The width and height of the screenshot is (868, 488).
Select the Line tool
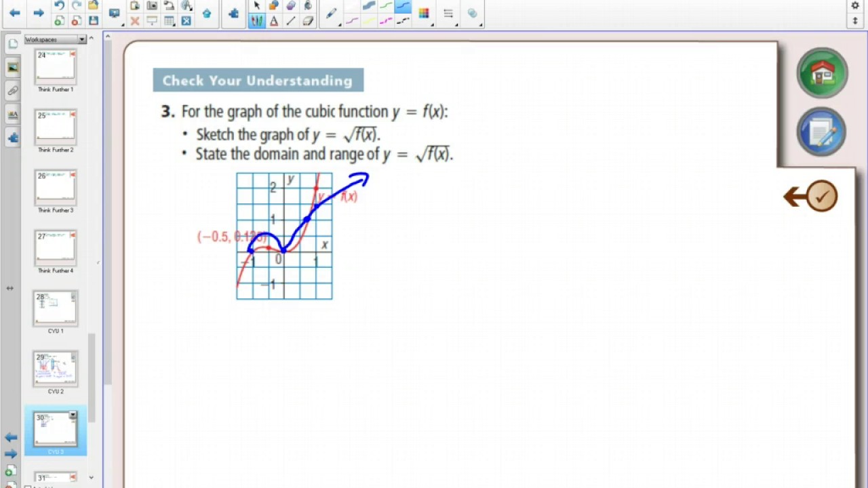point(291,20)
